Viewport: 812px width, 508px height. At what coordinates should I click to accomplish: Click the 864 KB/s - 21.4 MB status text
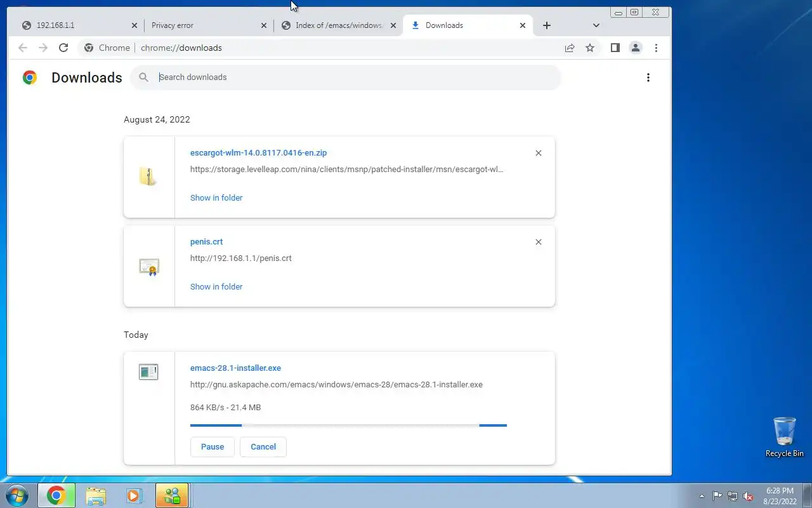point(225,408)
